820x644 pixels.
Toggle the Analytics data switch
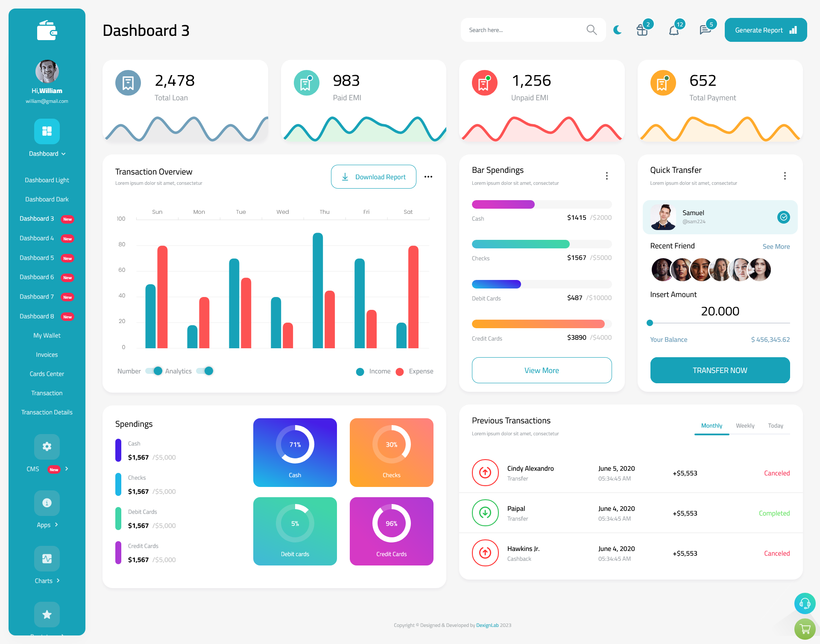coord(207,371)
